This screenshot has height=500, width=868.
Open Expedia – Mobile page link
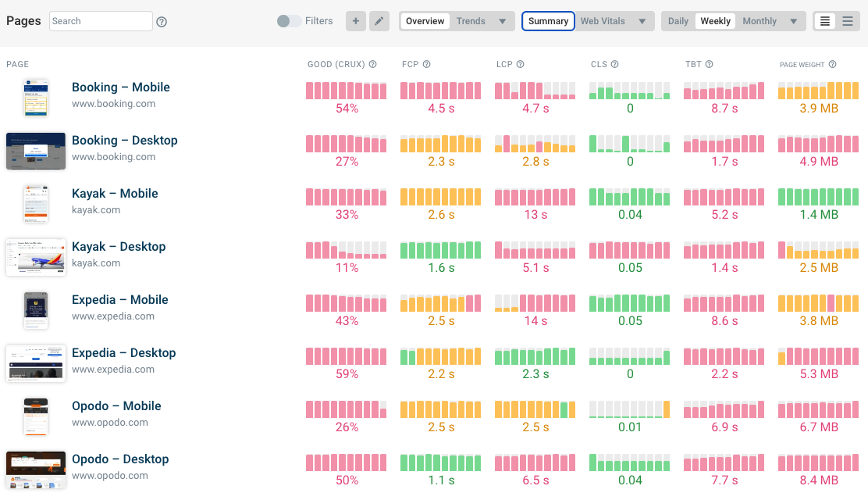coord(120,300)
